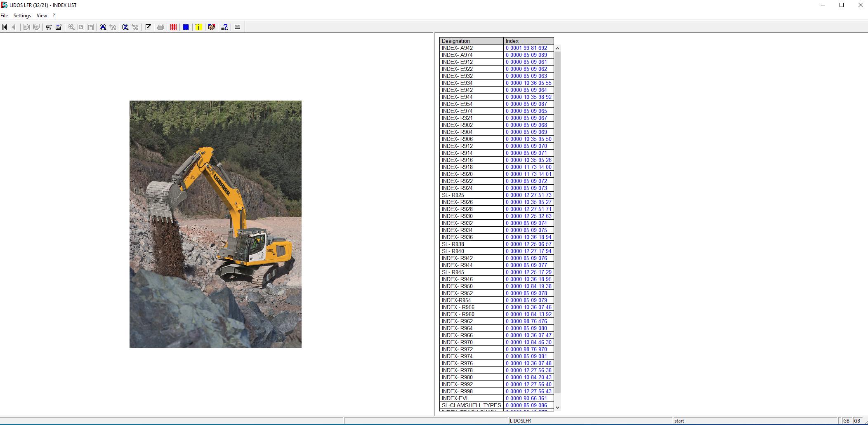Select the INDEX- R914 row
This screenshot has height=425, width=868.
tap(497, 153)
